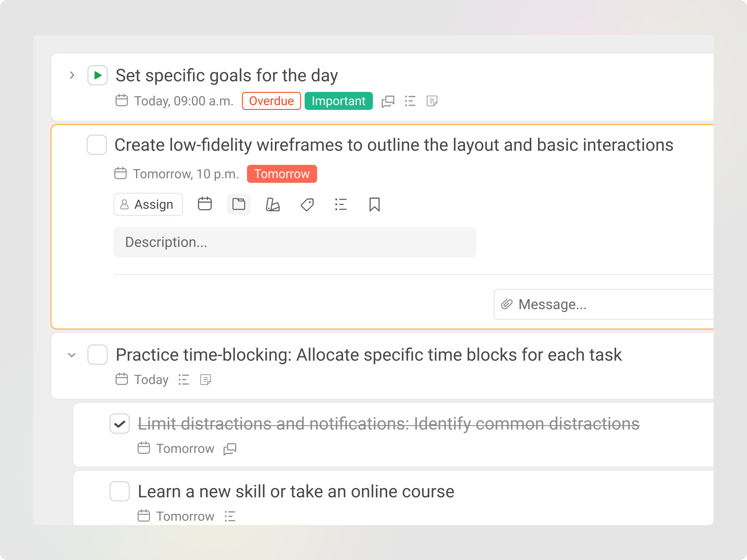Screen dimensions: 747x560
Task: Click the green Important tag
Action: pos(338,101)
